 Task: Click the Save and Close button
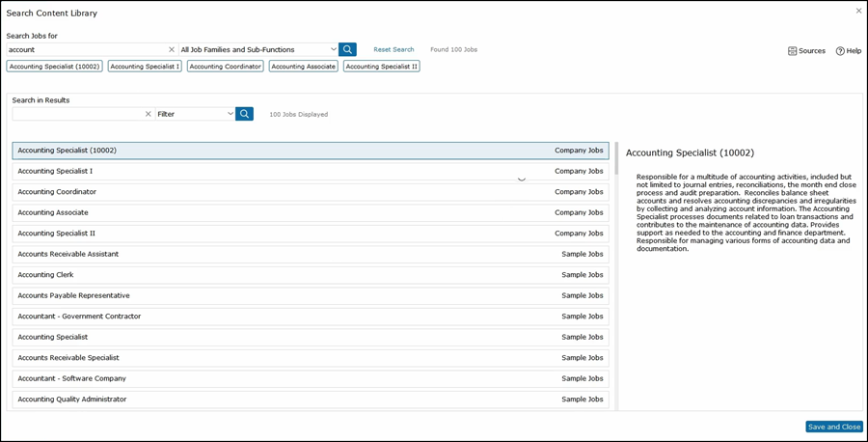(x=833, y=427)
